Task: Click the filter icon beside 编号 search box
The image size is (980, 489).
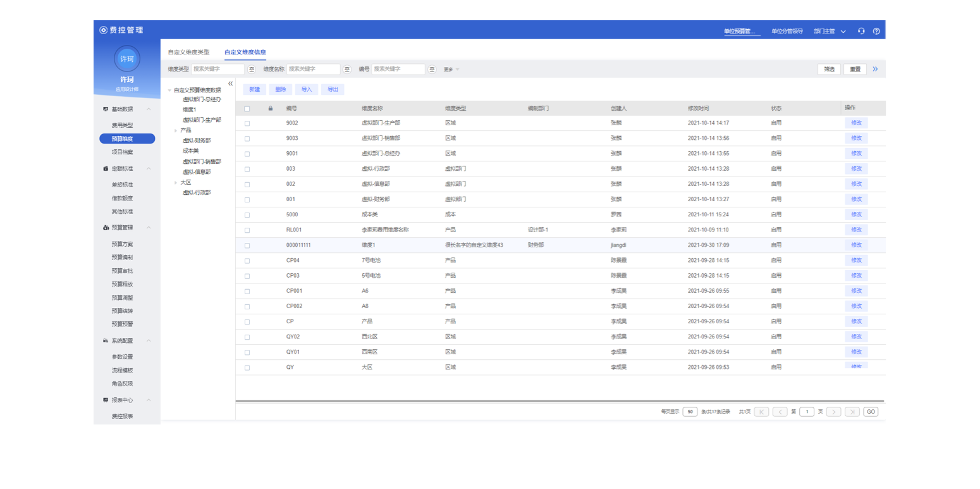Action: [x=432, y=70]
